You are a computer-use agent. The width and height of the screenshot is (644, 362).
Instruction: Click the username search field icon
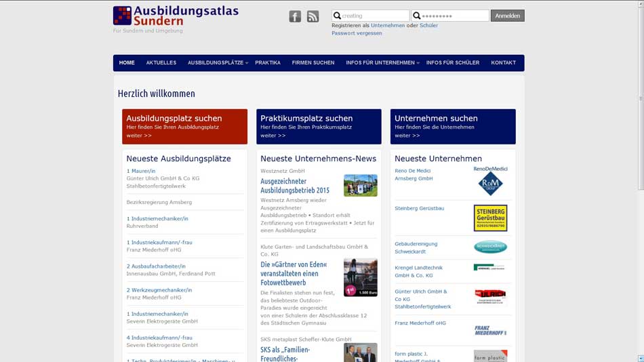(x=337, y=16)
